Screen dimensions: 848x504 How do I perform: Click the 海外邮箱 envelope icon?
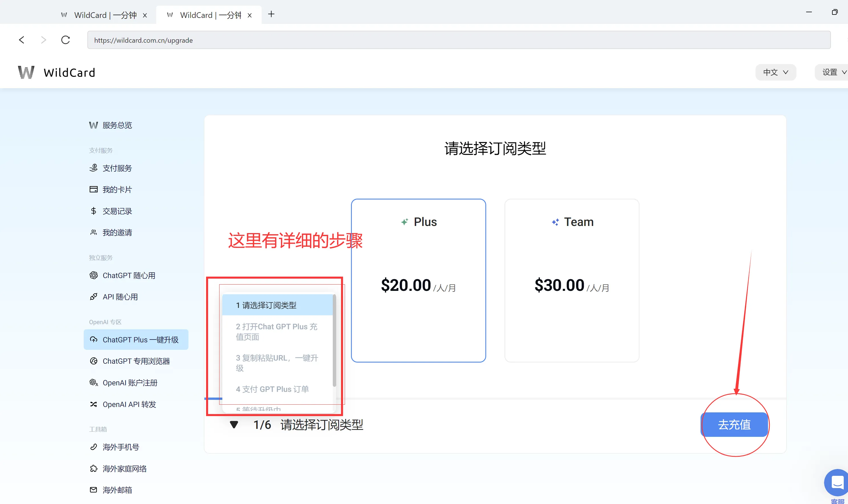coord(93,490)
